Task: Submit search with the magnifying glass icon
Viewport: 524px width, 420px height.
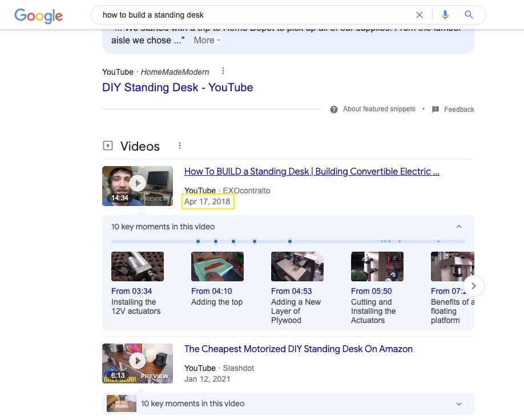Action: [469, 15]
